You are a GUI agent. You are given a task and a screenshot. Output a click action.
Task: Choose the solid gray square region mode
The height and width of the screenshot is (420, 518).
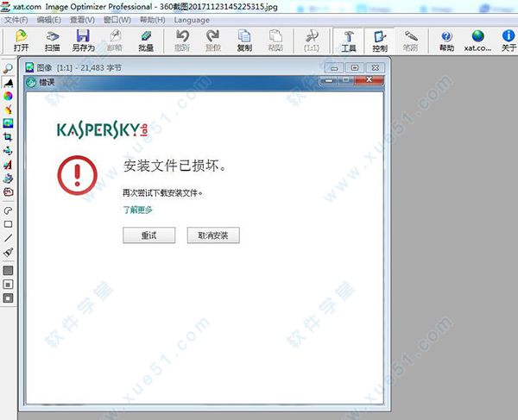click(x=8, y=271)
